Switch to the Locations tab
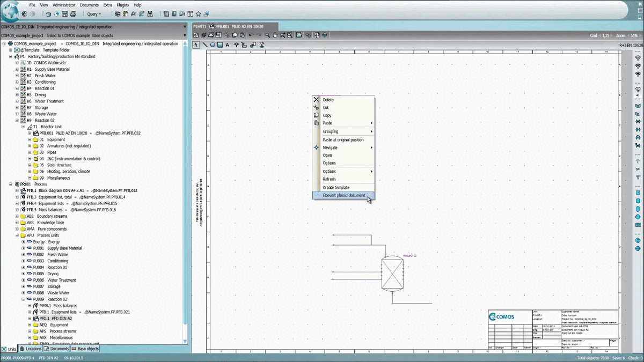 pyautogui.click(x=30, y=349)
